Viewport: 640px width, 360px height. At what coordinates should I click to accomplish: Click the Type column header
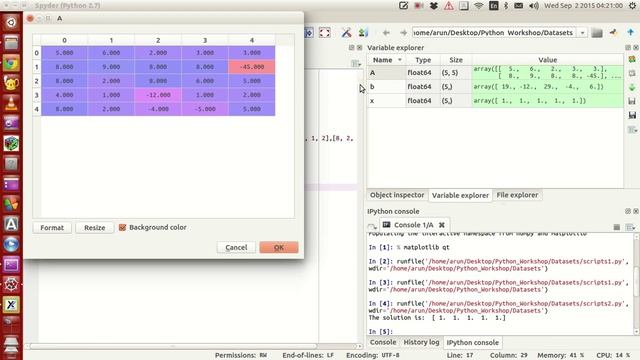pos(423,60)
